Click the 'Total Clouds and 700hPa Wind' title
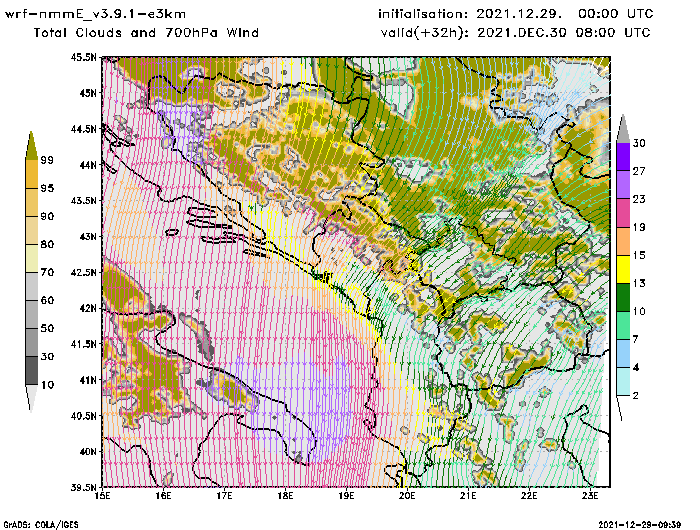Image resolution: width=700 pixels, height=530 pixels. 146,33
